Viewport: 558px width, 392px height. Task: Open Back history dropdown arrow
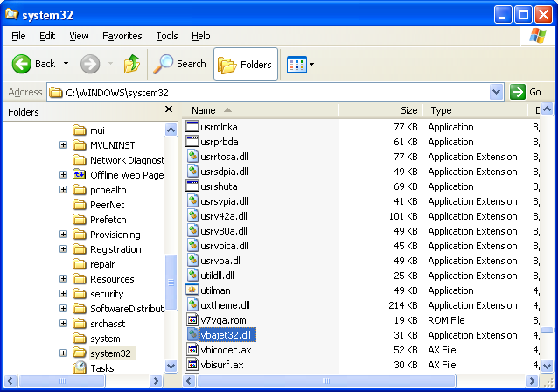(66, 64)
